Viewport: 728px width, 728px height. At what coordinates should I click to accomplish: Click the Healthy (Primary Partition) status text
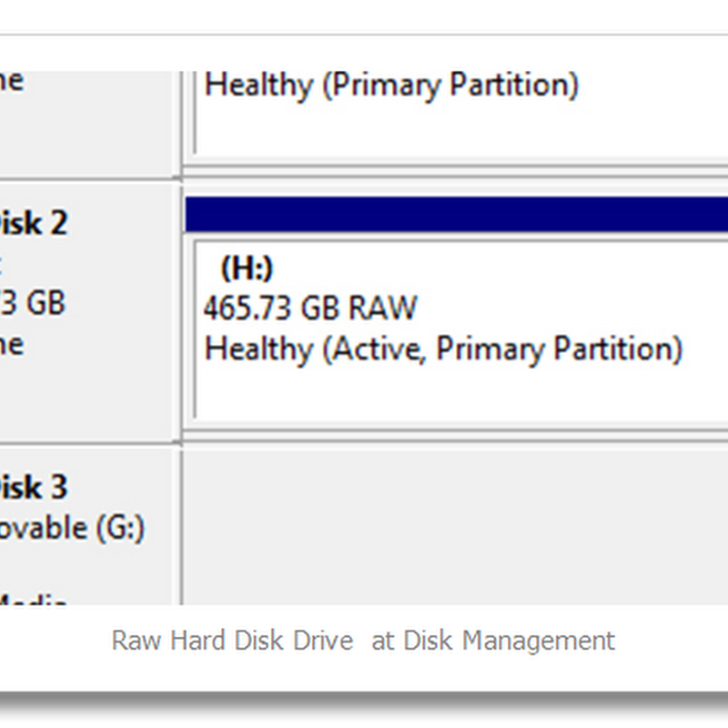pos(391,86)
